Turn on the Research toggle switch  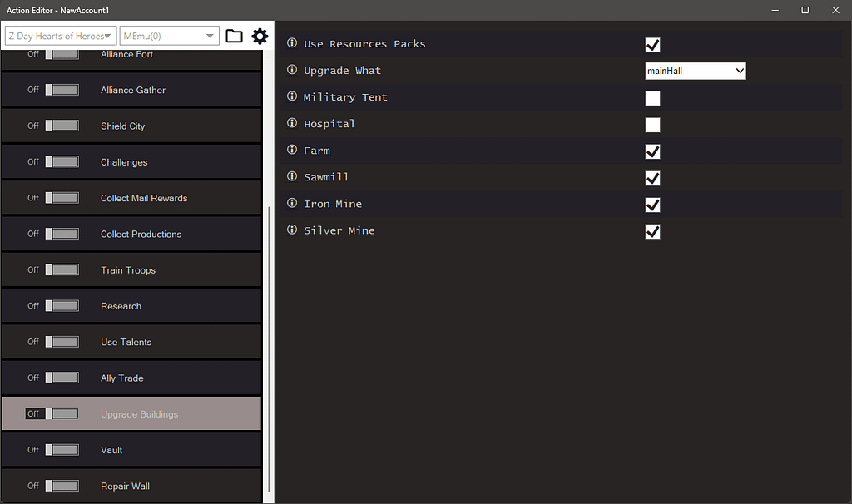62,305
